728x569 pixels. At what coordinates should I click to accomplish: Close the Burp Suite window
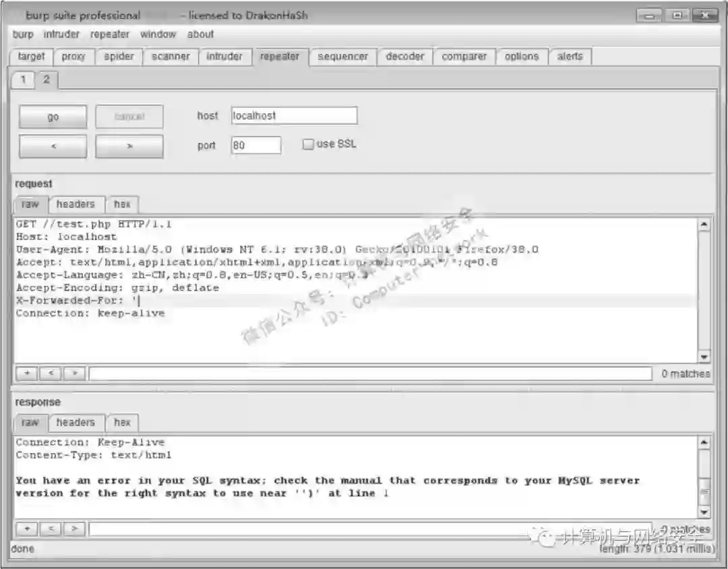[705, 16]
